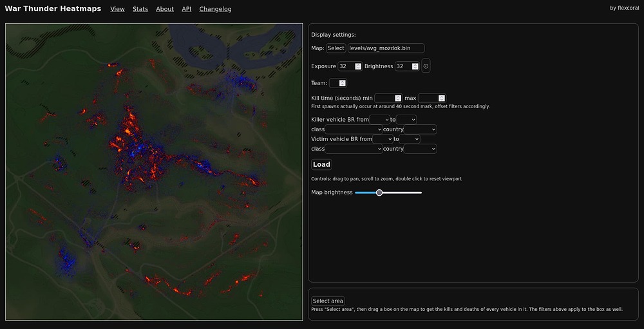The width and height of the screenshot is (644, 329).
Task: Click the reset icon button beside Brightness
Action: tap(426, 66)
